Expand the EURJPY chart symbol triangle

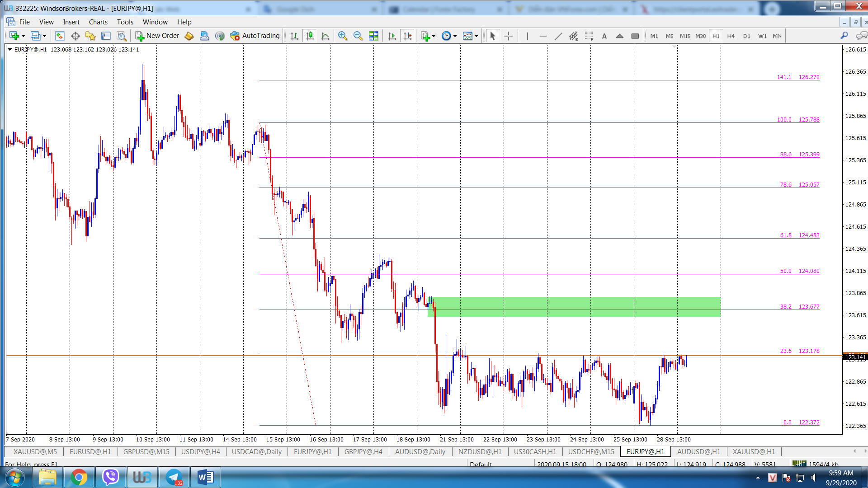coord(9,49)
